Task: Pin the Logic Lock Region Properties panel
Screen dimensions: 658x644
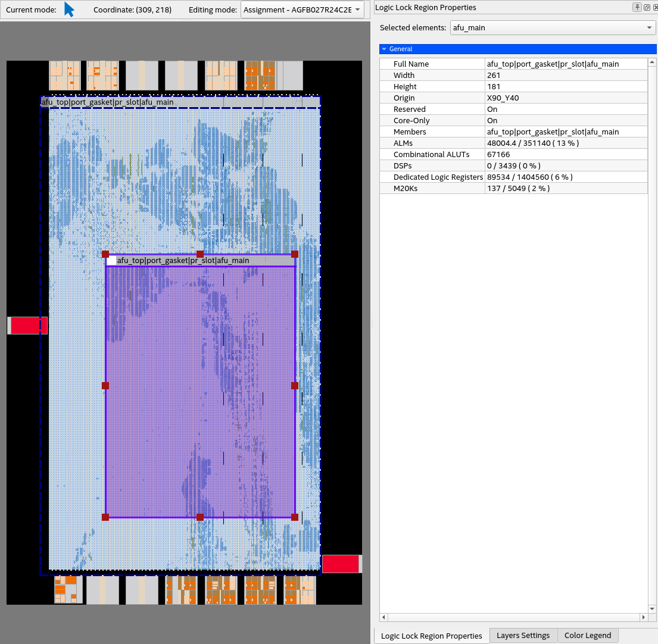Action: 637,7
